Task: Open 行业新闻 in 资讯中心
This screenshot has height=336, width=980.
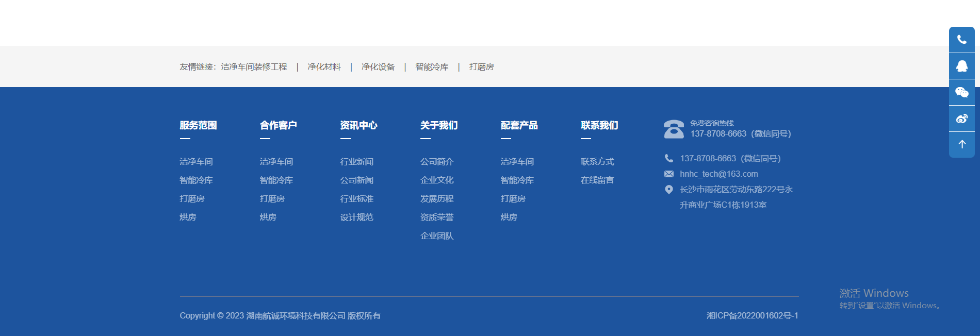Action: point(356,162)
